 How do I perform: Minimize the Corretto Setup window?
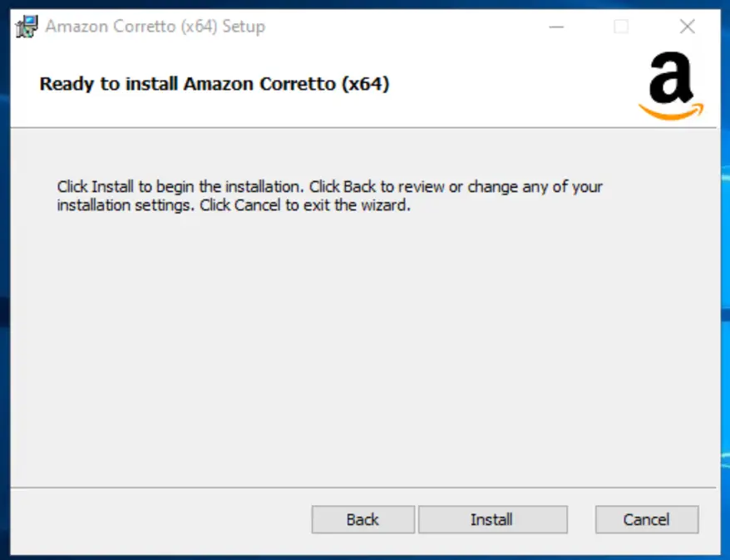coord(556,27)
